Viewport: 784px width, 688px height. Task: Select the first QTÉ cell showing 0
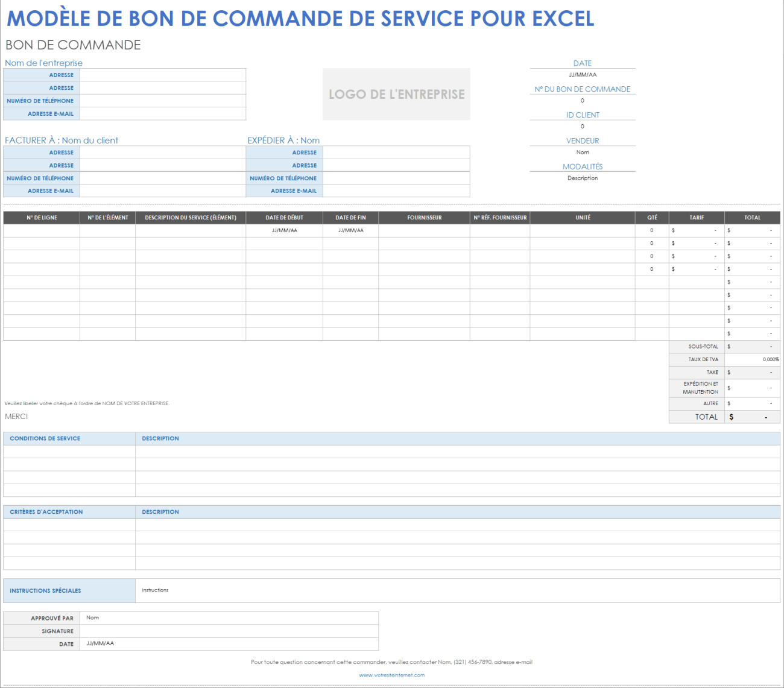pos(652,230)
